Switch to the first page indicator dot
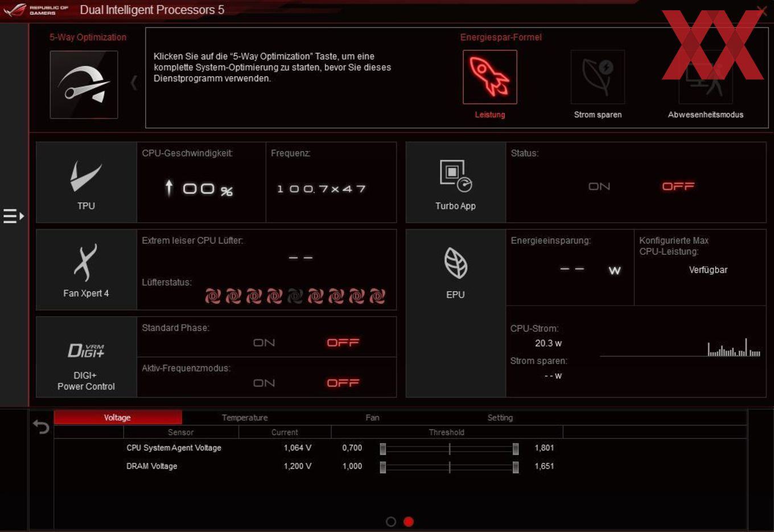 pos(391,522)
